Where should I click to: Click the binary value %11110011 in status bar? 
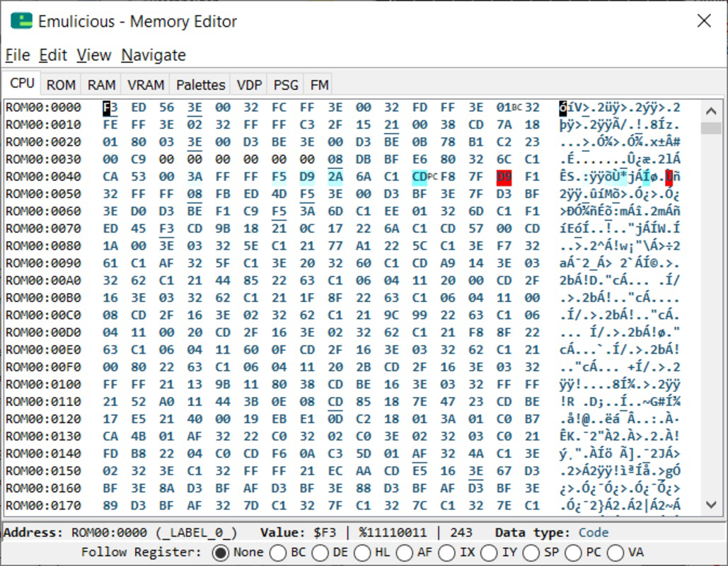pos(393,533)
